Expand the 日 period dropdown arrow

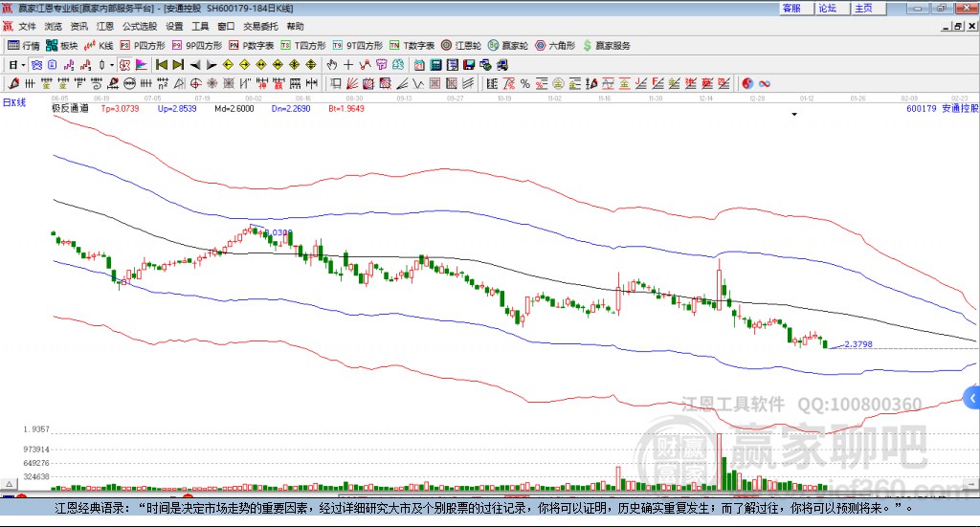coord(23,65)
